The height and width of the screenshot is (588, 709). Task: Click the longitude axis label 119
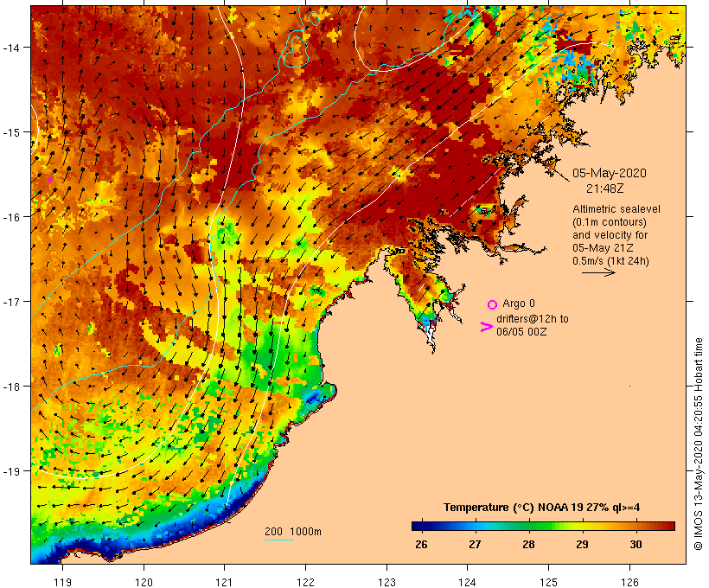62,582
